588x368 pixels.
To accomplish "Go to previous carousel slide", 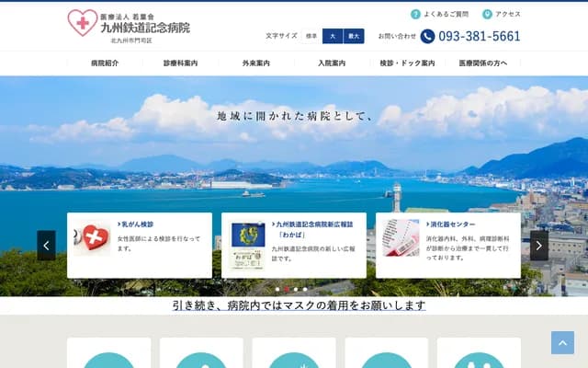I will [47, 246].
